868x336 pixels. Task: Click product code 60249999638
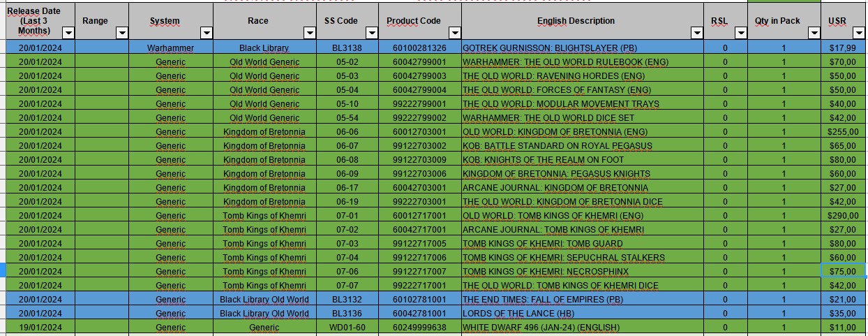(x=419, y=327)
